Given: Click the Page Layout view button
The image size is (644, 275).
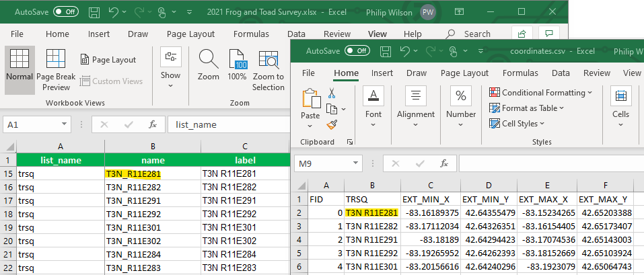Looking at the screenshot, I should coord(108,60).
